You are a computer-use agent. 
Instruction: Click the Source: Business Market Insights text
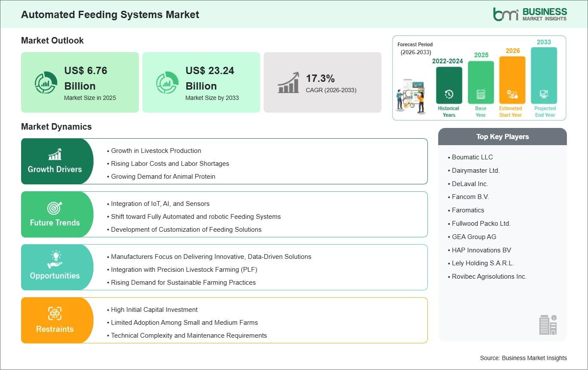523,358
